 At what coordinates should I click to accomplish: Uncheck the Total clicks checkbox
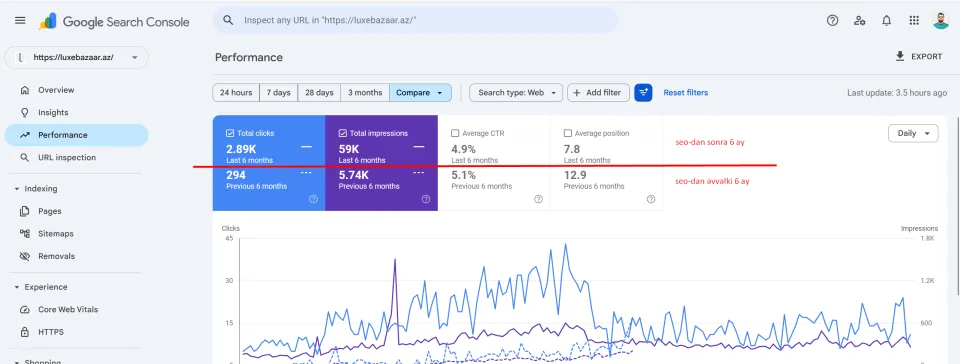pyautogui.click(x=230, y=133)
